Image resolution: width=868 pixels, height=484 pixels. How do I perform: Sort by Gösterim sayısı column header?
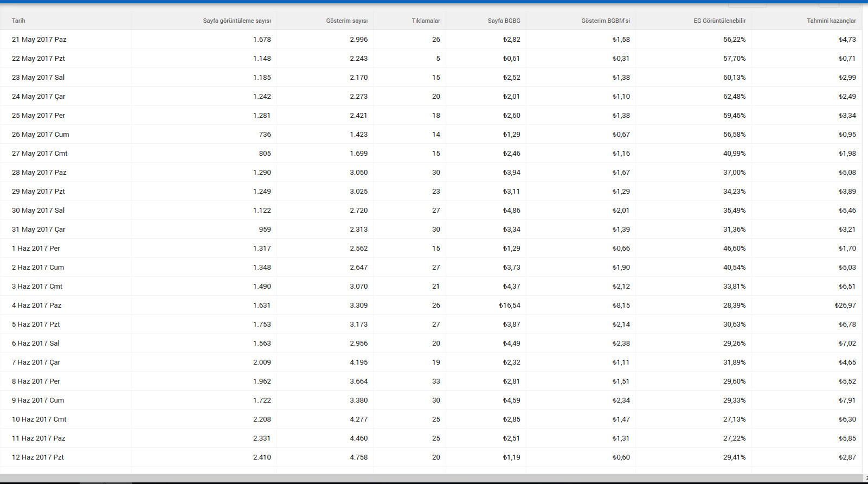click(x=347, y=21)
